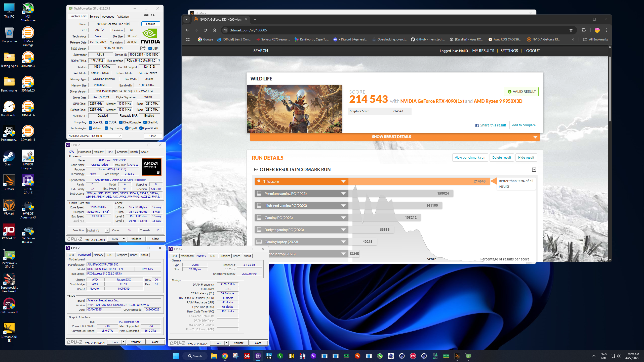
Task: Switch to the Advanced tab in GPU-Z
Action: coord(108,17)
